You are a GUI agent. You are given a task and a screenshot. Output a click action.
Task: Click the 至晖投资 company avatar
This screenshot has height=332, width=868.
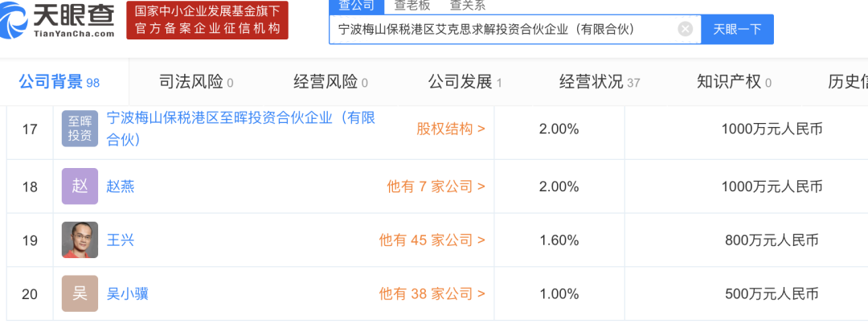point(80,129)
